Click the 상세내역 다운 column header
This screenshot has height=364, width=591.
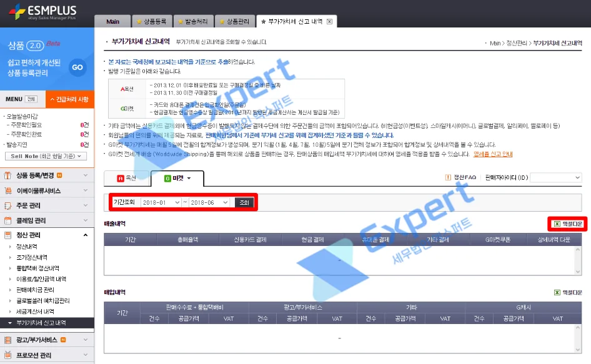(x=554, y=240)
